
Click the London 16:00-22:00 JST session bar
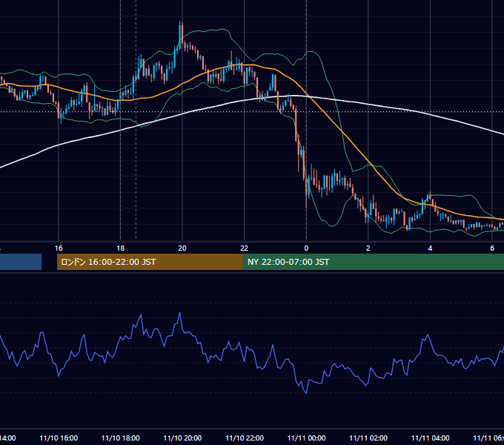150,262
